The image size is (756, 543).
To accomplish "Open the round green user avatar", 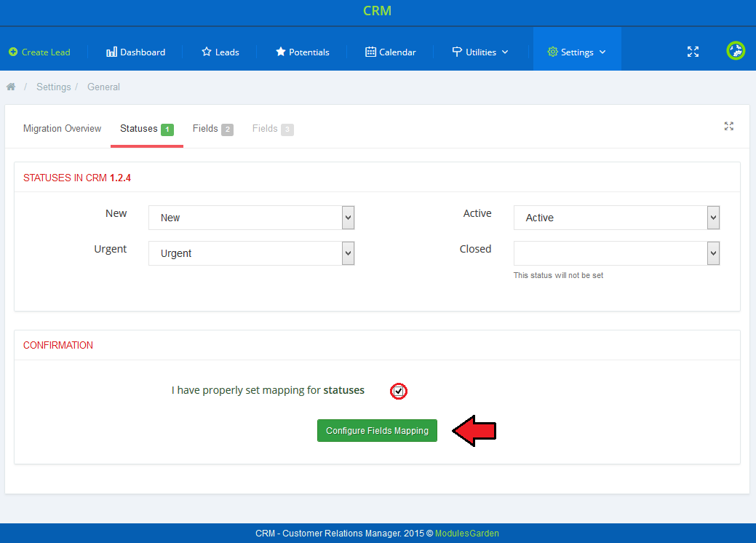I will pyautogui.click(x=736, y=51).
